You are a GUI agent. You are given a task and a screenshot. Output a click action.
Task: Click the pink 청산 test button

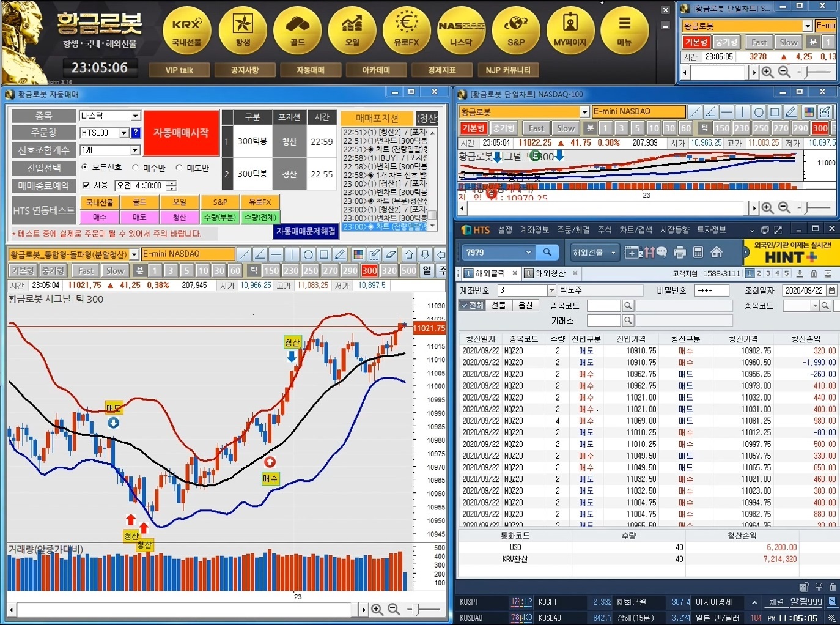click(x=179, y=217)
